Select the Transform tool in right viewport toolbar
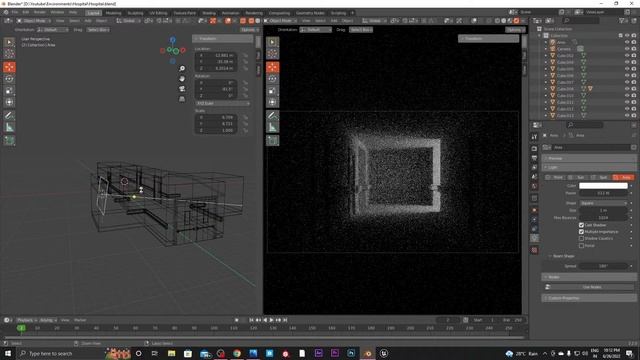640x360 pixels. pyautogui.click(x=273, y=102)
